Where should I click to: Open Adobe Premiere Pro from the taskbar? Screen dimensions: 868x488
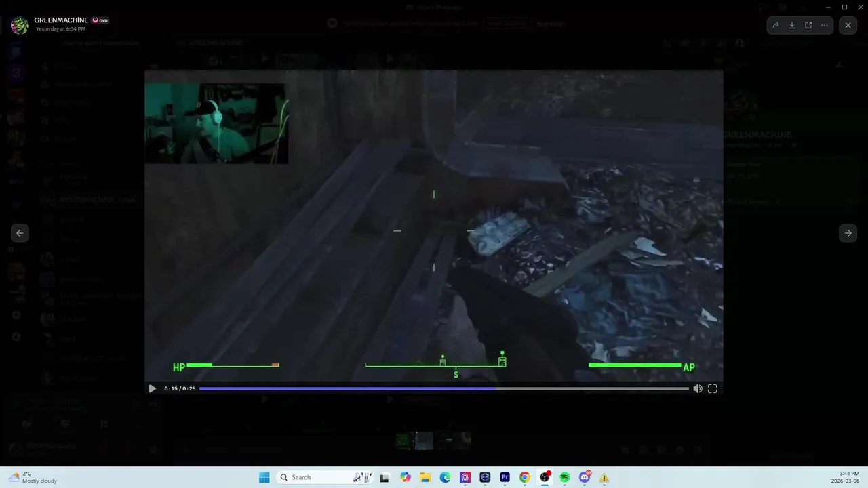pos(505,477)
